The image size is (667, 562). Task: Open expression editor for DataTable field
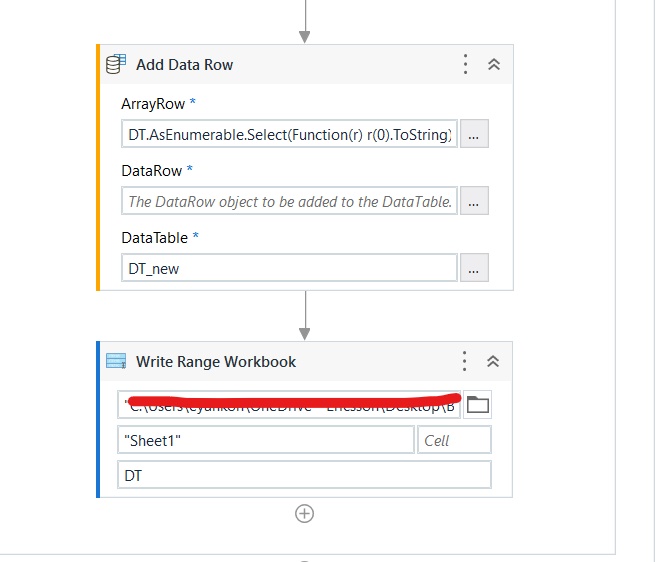[x=474, y=268]
